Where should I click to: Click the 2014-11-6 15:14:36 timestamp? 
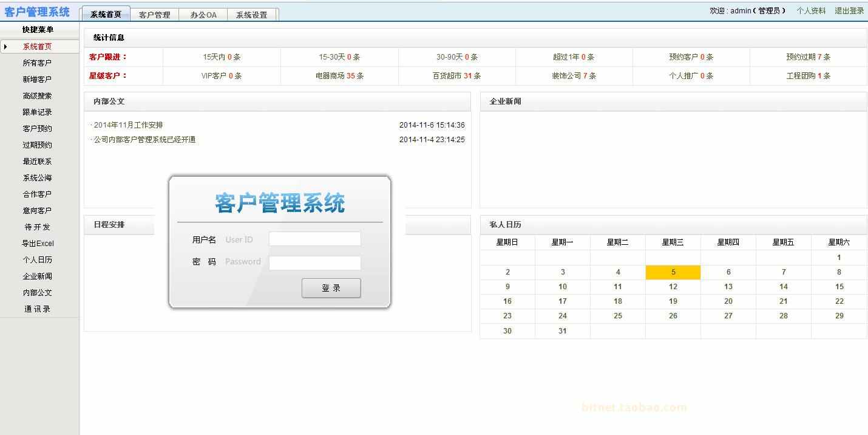click(x=432, y=125)
